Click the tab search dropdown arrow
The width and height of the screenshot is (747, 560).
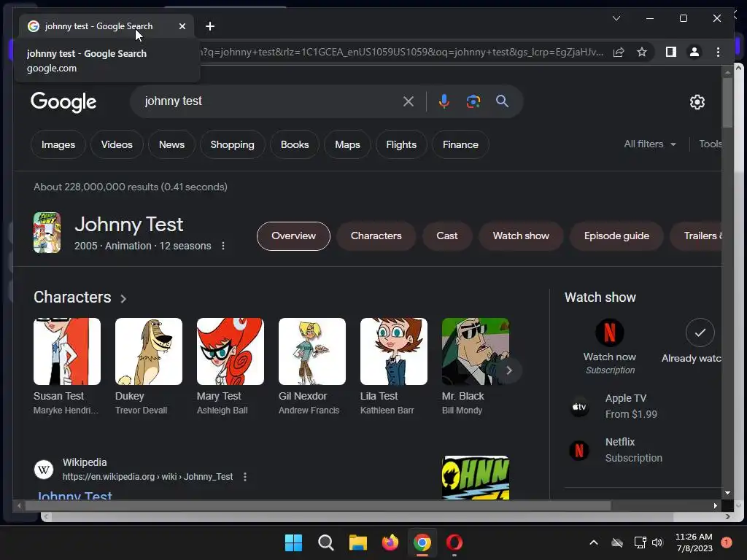[x=616, y=18]
